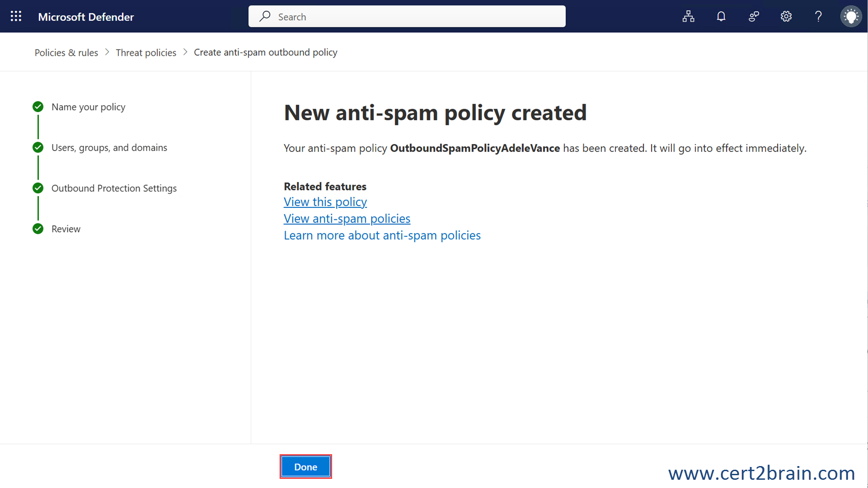This screenshot has width=868, height=488.
Task: Click the Name your policy checkmark
Action: [38, 107]
